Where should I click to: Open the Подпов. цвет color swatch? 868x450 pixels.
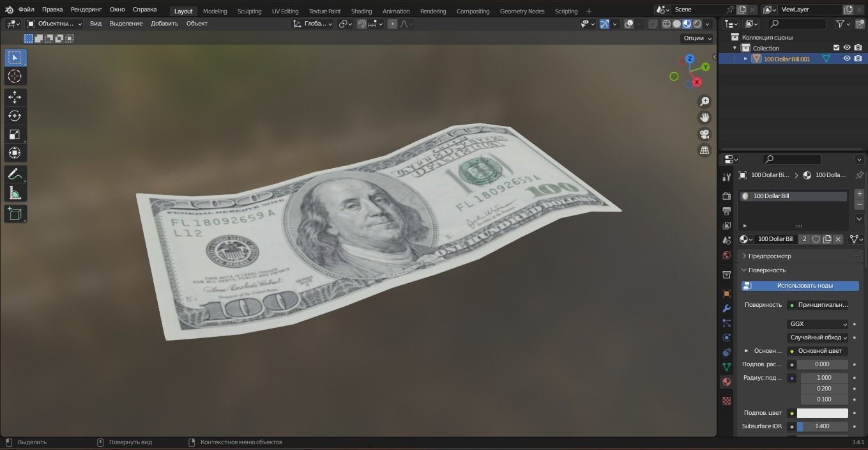pos(822,412)
